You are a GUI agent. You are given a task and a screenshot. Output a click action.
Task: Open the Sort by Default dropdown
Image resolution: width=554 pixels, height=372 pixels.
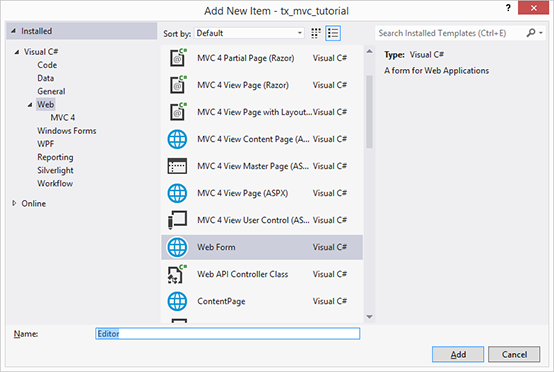249,33
